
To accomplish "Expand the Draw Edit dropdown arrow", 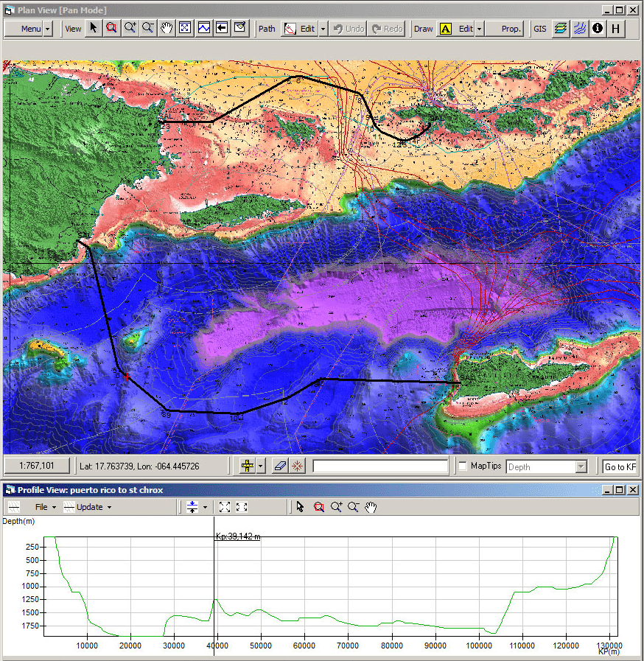I will click(479, 29).
